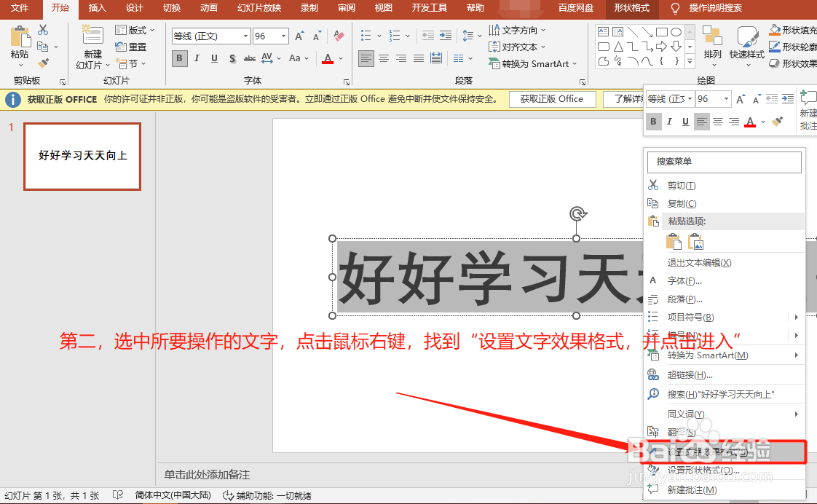Image resolution: width=817 pixels, height=504 pixels.
Task: Center align text in the ribbon
Action: point(384,58)
